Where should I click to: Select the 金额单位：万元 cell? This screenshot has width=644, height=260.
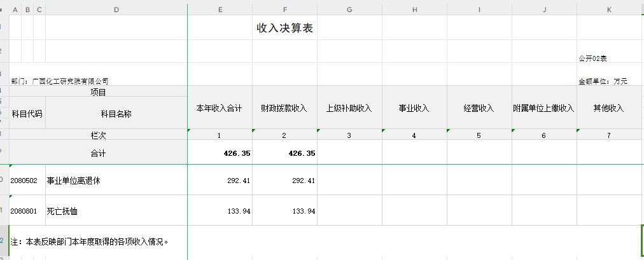click(603, 81)
